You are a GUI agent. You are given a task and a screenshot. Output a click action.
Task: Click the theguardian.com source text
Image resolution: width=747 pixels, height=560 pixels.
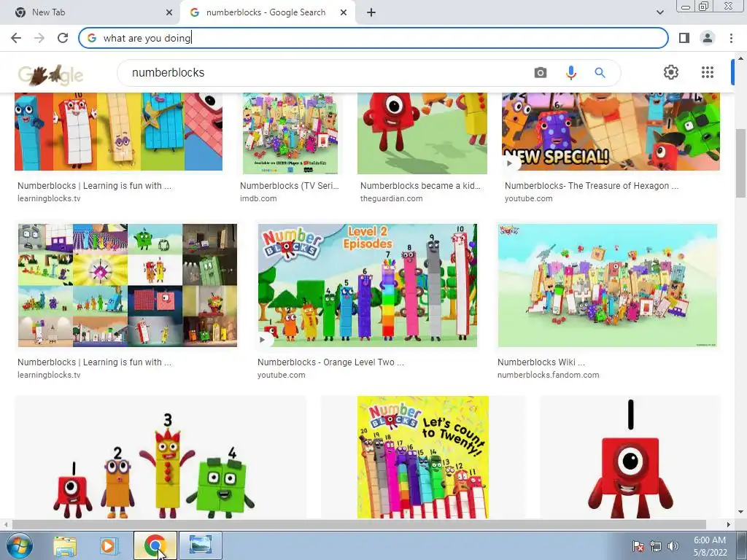[x=391, y=198]
